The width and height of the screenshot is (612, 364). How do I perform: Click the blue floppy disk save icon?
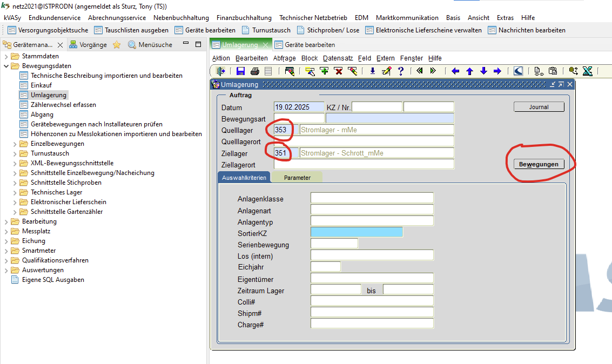click(x=240, y=71)
